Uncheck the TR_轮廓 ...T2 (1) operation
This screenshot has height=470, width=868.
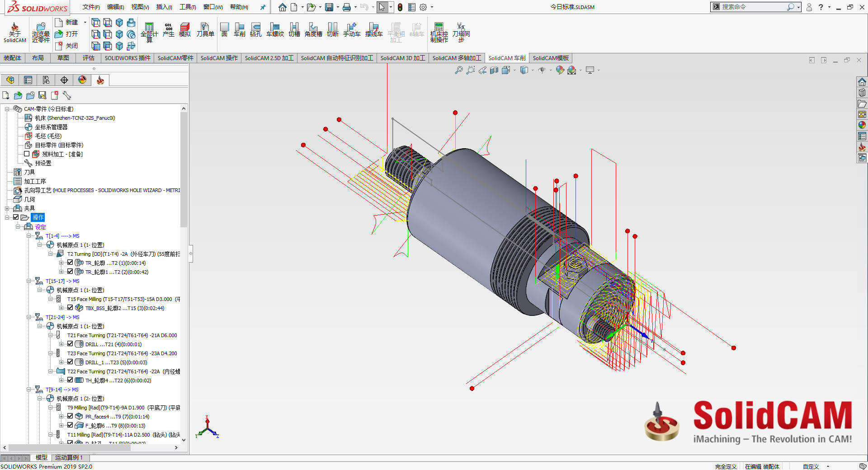click(70, 263)
